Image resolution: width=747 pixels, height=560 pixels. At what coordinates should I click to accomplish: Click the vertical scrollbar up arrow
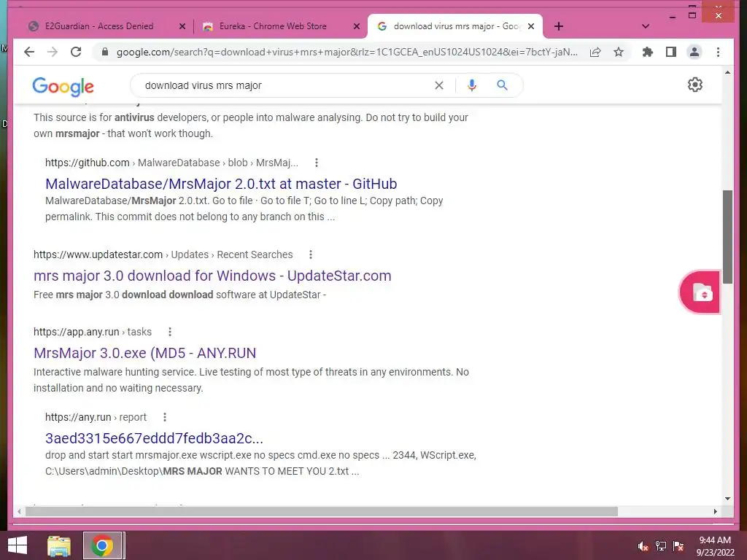click(727, 72)
